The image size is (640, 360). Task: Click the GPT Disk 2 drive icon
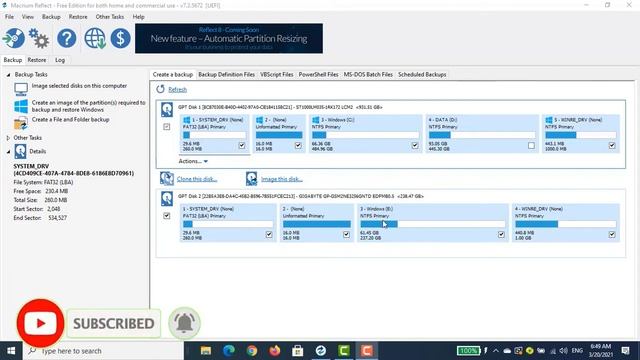point(167,199)
